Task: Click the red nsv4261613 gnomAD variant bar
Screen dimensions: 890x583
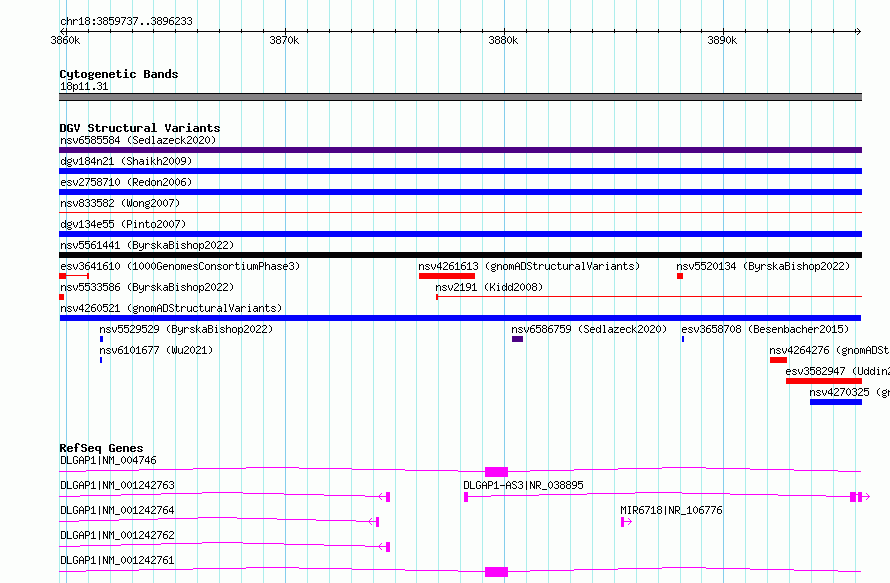Action: coord(447,276)
